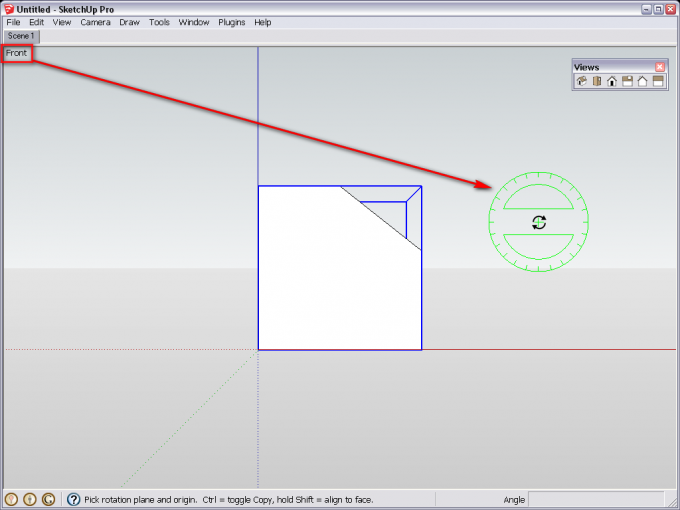Click the third circular status bar icon
The height and width of the screenshot is (510, 680).
coord(48,499)
